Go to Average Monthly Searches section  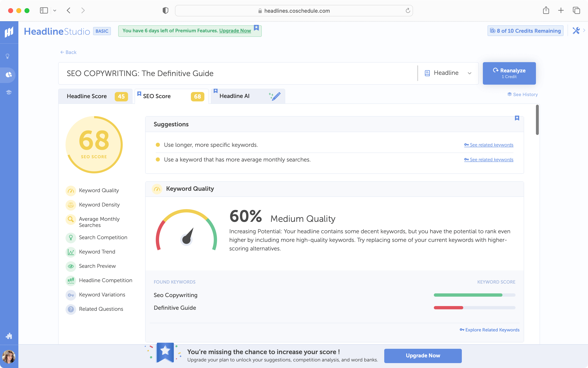(92, 222)
